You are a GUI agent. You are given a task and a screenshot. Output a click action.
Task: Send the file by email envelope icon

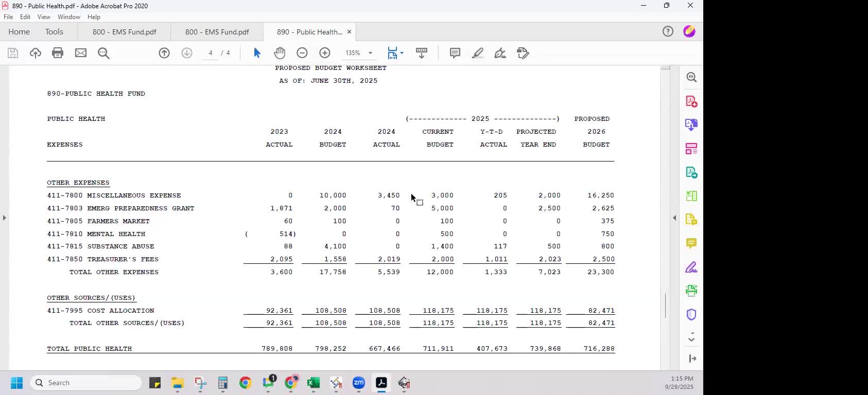pos(81,53)
